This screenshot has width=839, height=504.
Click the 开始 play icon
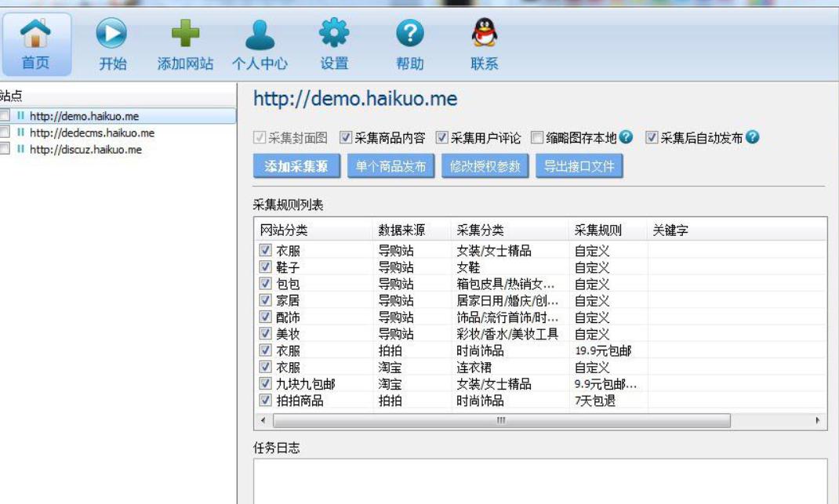111,33
